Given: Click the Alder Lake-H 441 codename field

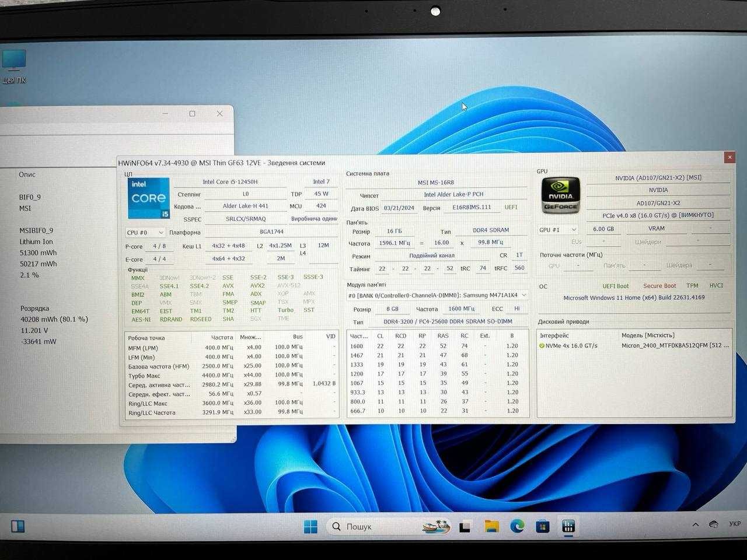Looking at the screenshot, I should pos(246,206).
